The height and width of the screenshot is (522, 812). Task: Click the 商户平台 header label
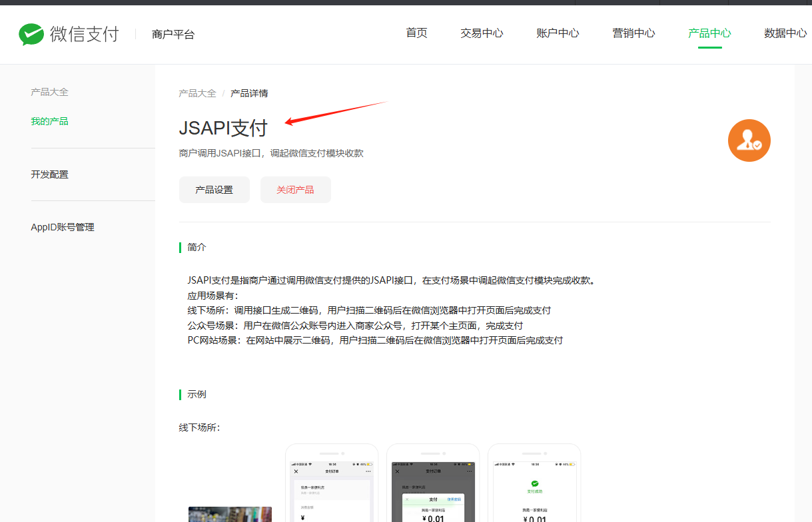tap(173, 35)
